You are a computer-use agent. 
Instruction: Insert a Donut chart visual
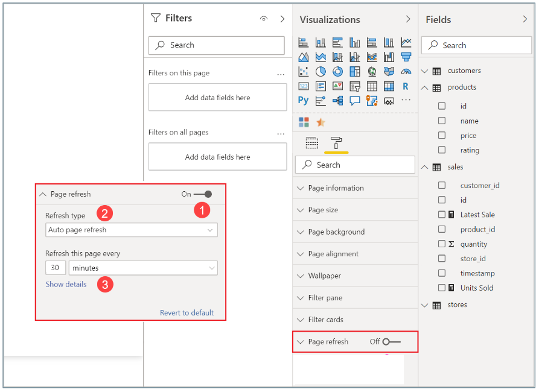337,72
